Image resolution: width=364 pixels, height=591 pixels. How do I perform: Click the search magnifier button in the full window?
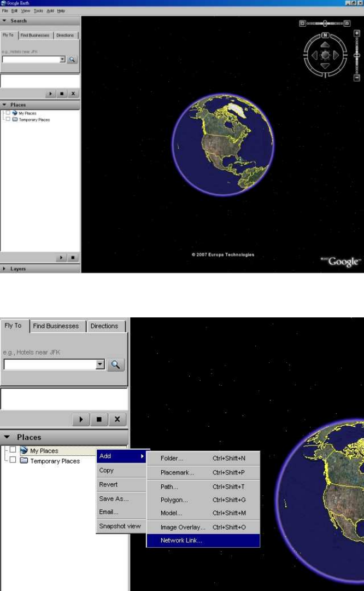pyautogui.click(x=72, y=60)
